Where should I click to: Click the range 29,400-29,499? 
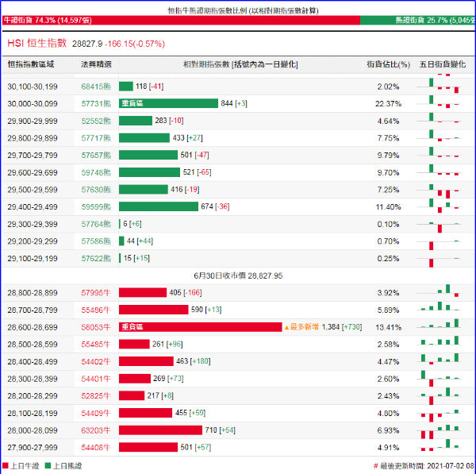(x=33, y=207)
